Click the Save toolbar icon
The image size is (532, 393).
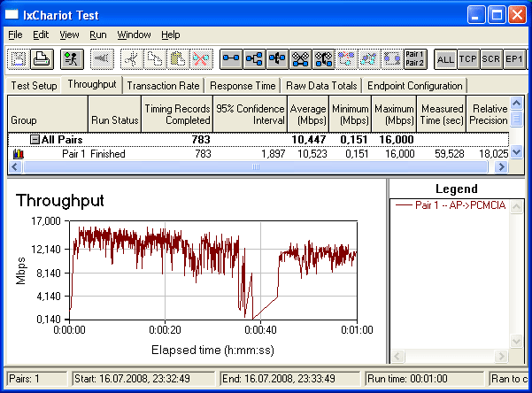pyautogui.click(x=19, y=59)
